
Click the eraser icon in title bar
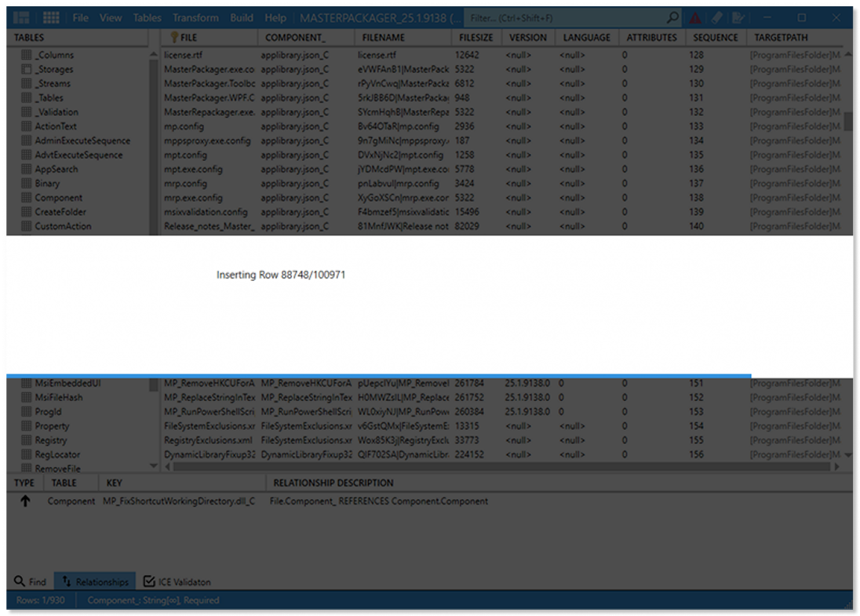pos(717,17)
